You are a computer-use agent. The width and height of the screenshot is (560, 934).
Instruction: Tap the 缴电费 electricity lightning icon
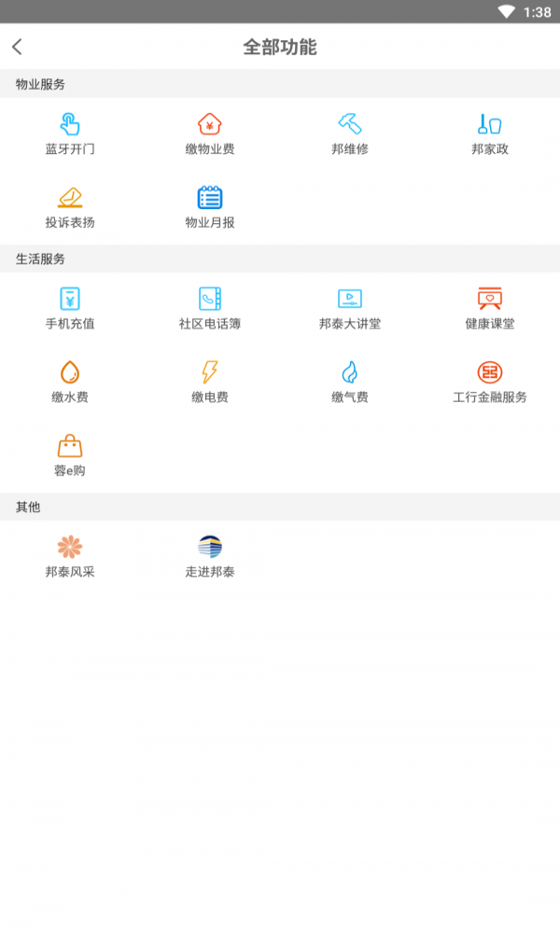(x=210, y=373)
